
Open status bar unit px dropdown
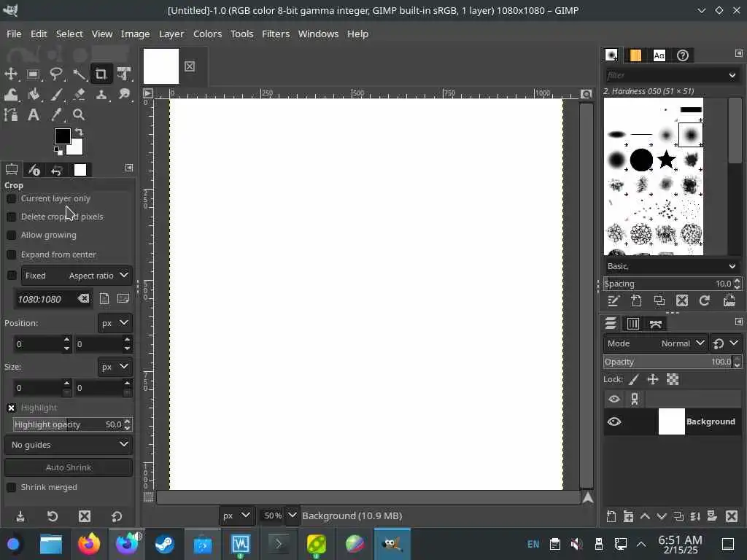[236, 516]
